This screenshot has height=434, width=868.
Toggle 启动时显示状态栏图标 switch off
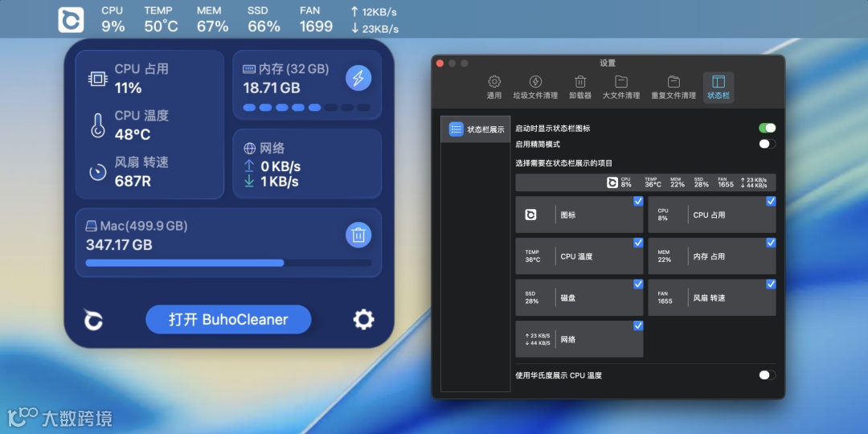click(x=768, y=129)
